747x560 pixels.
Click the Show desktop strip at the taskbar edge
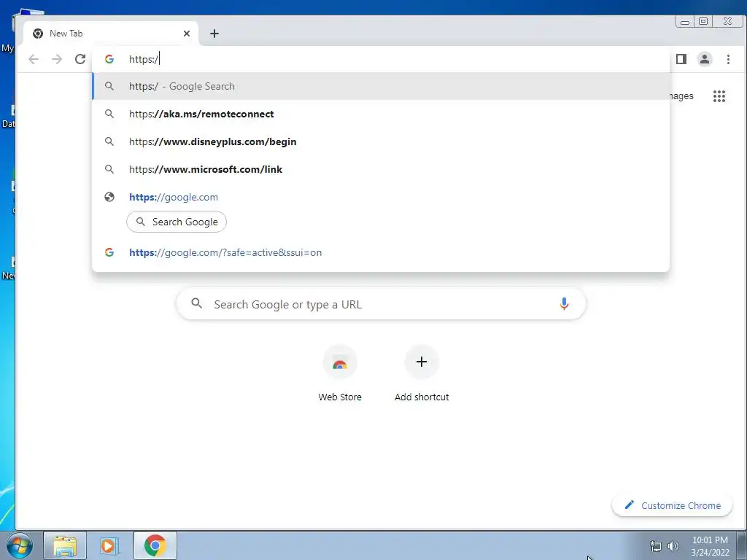pyautogui.click(x=742, y=545)
